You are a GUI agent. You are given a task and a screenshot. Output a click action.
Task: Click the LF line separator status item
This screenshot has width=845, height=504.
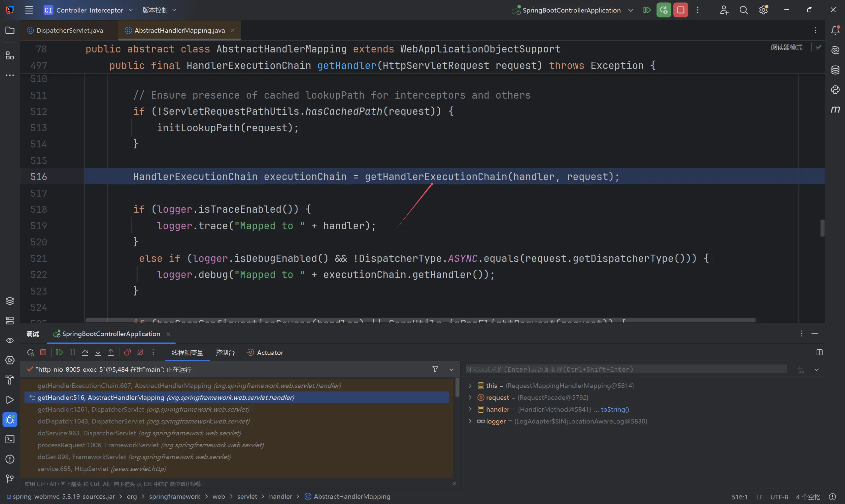point(760,496)
